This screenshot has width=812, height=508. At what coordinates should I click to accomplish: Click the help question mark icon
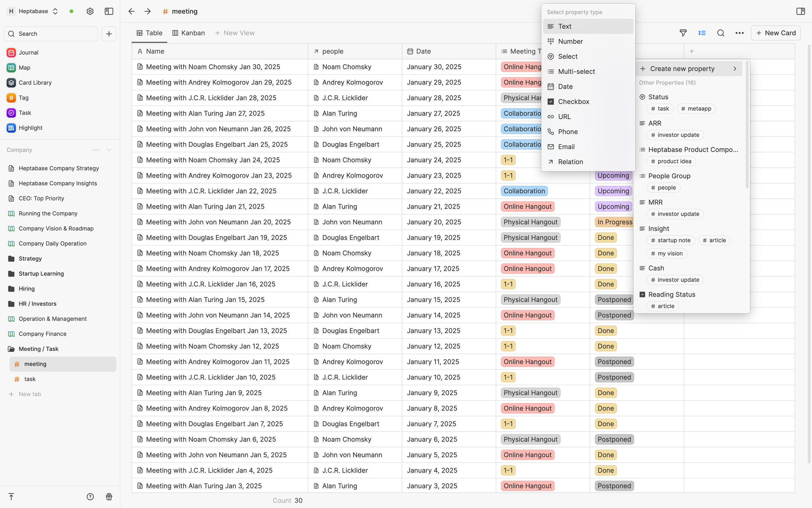(x=90, y=497)
